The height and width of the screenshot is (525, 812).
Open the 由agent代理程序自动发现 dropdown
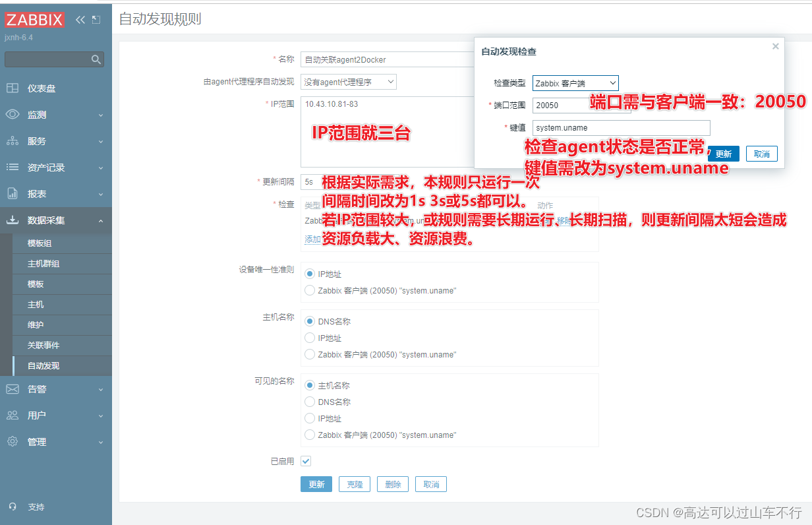[x=349, y=82]
